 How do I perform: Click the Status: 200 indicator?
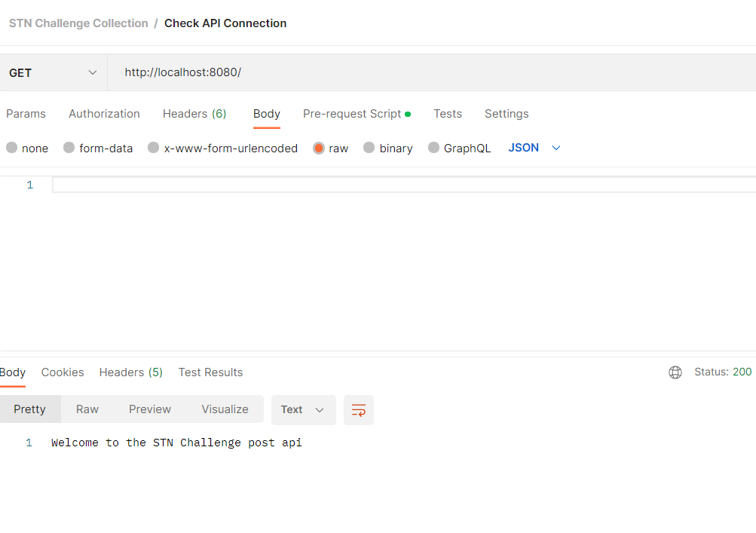[x=723, y=372]
